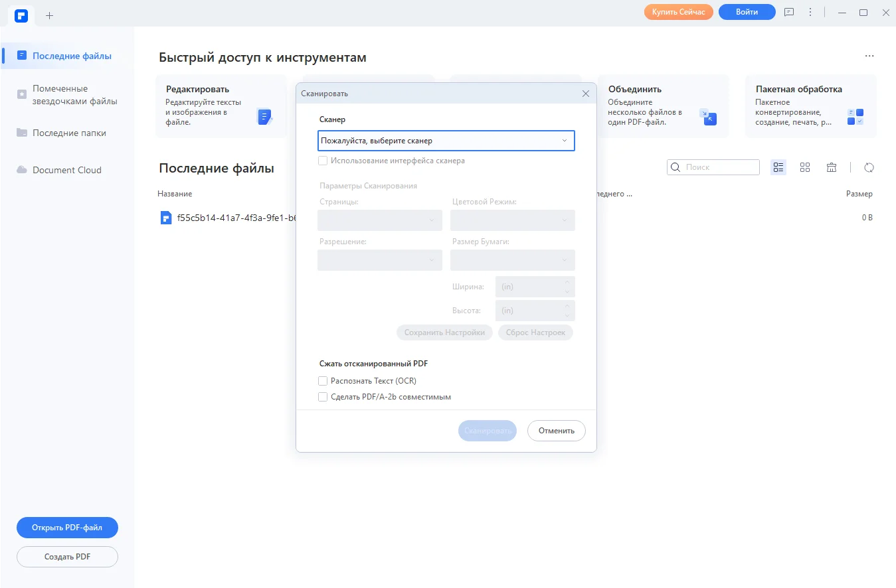The height and width of the screenshot is (588, 896).
Task: Switch to list view of recent files
Action: (x=778, y=167)
